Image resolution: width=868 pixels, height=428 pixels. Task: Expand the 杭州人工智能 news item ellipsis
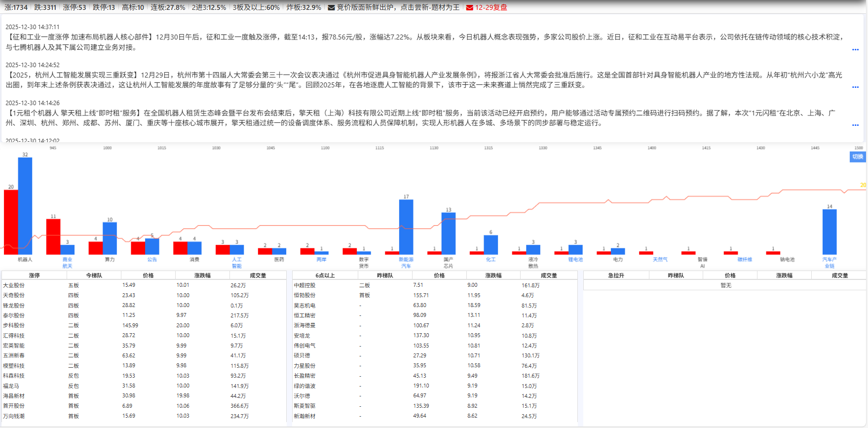855,87
